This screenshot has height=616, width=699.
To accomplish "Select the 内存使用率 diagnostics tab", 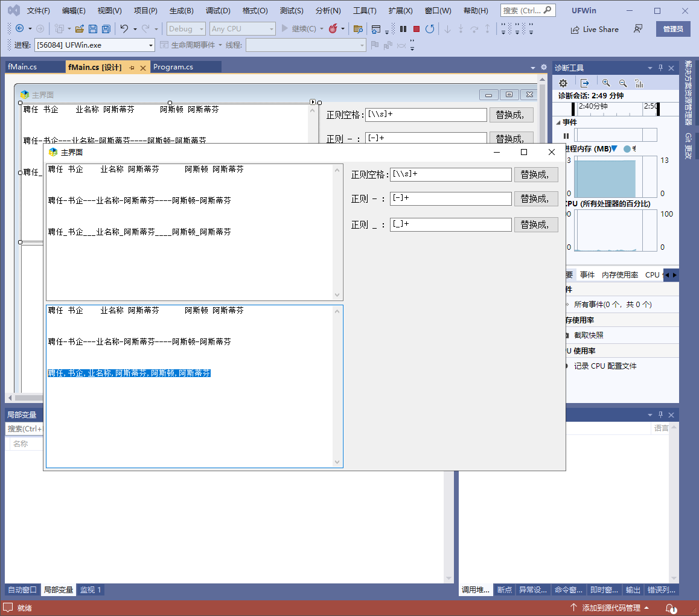I will [x=620, y=275].
